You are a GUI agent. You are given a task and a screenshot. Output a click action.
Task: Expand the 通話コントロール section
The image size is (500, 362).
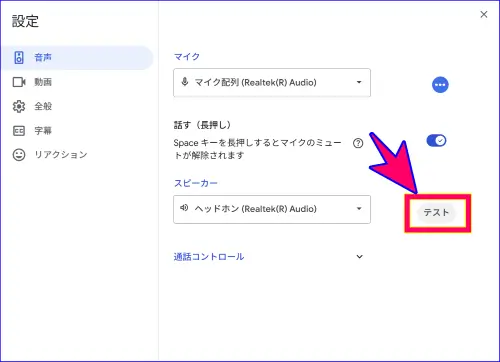tap(269, 257)
